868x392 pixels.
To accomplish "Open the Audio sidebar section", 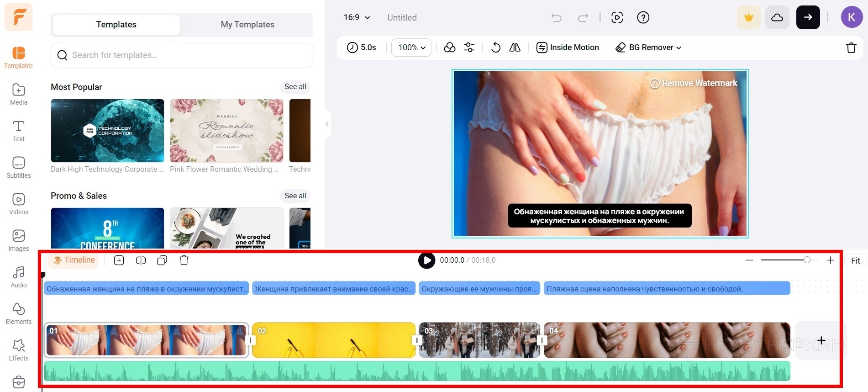I will click(x=18, y=277).
